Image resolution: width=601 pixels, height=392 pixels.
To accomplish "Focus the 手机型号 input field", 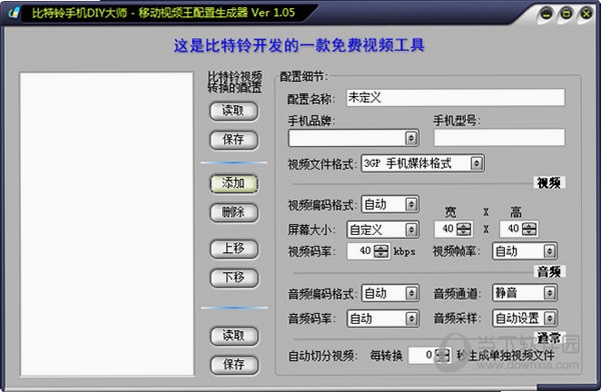I will [x=499, y=137].
